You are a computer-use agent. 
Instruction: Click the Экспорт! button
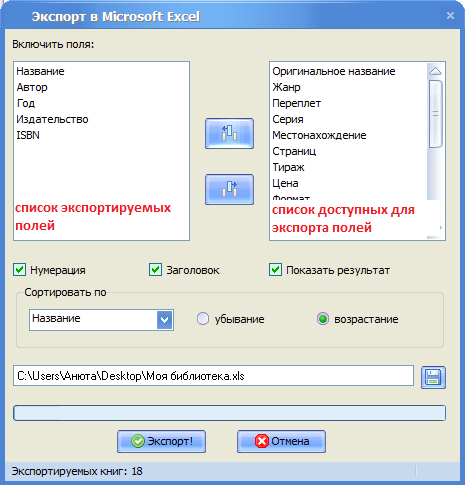coord(161,441)
